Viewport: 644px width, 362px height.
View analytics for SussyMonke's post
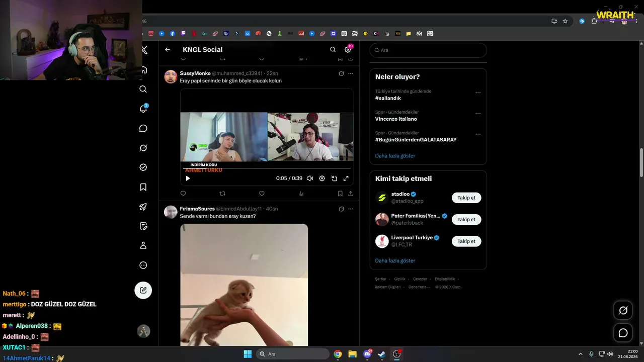pyautogui.click(x=301, y=194)
